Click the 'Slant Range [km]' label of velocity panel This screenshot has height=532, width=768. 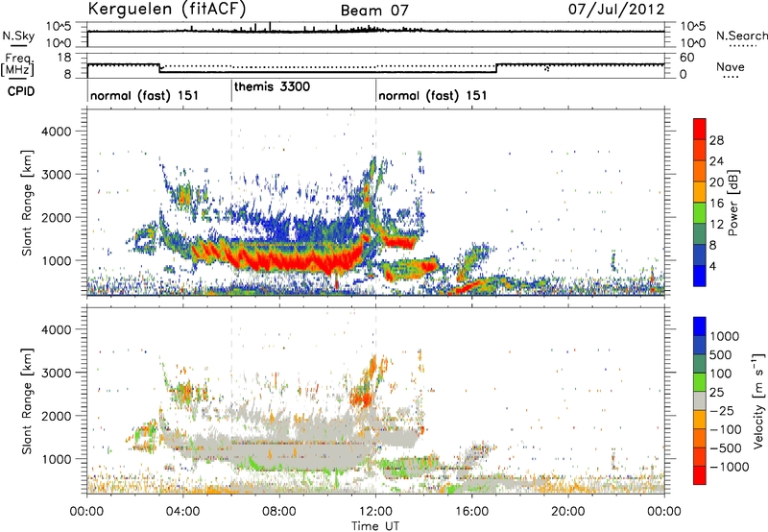coord(27,401)
